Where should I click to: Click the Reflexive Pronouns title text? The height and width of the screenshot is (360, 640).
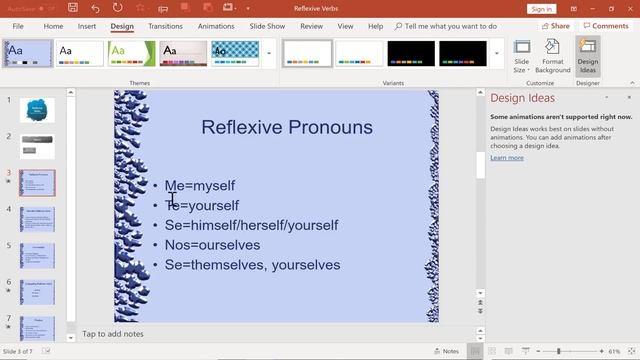point(287,127)
